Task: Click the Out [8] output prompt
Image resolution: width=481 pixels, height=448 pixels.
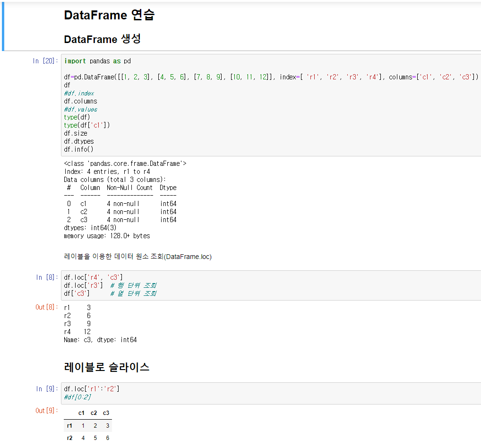Action: coord(47,307)
